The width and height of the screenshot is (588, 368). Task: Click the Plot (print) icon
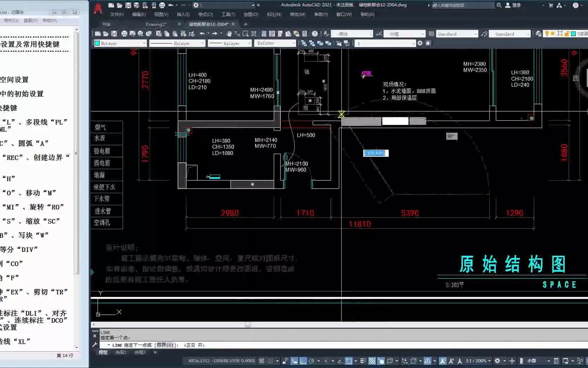124,34
